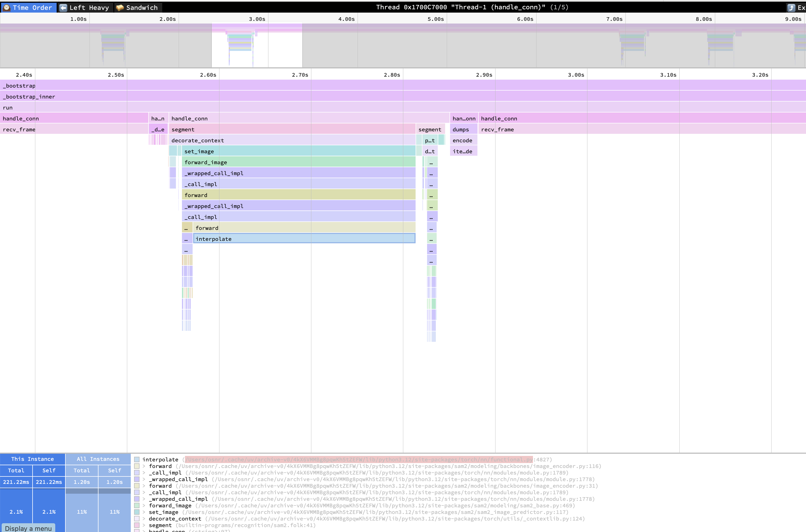
Task: Select the _bootstrap frame
Action: (x=403, y=85)
